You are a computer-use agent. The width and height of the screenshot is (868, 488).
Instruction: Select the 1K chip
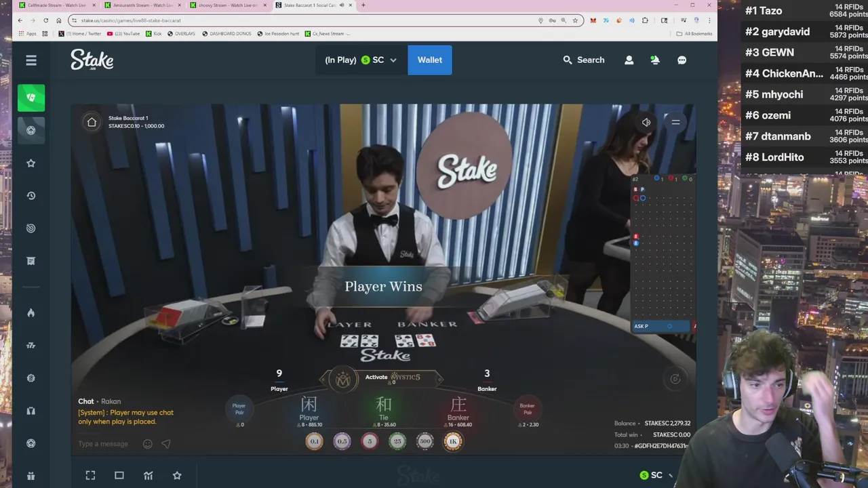pyautogui.click(x=453, y=441)
